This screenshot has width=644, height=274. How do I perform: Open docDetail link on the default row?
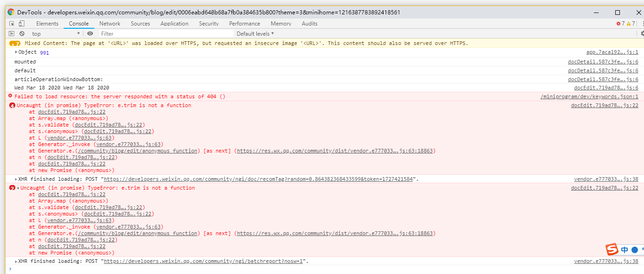[x=603, y=70]
